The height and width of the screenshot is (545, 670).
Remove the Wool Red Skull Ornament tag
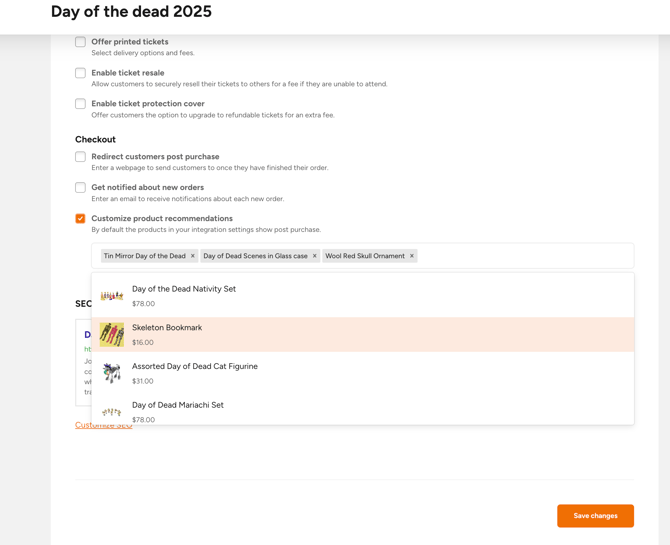coord(412,256)
